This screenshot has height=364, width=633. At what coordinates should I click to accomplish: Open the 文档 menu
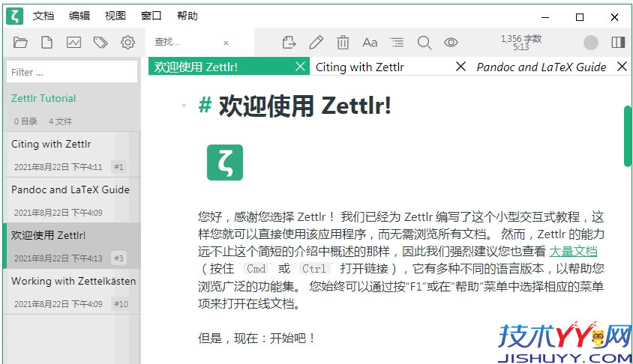click(x=43, y=16)
